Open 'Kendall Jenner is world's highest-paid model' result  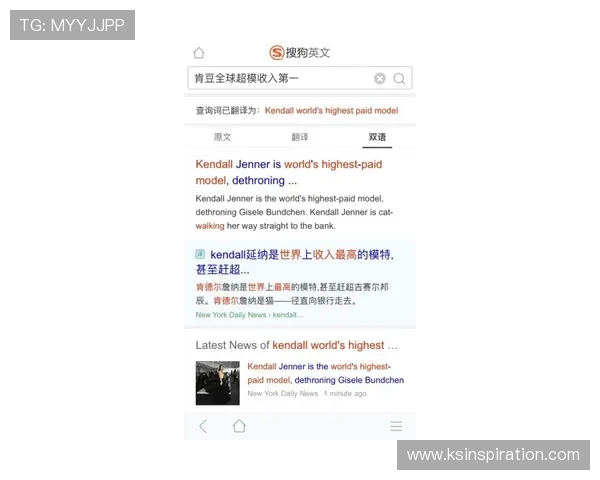point(289,172)
